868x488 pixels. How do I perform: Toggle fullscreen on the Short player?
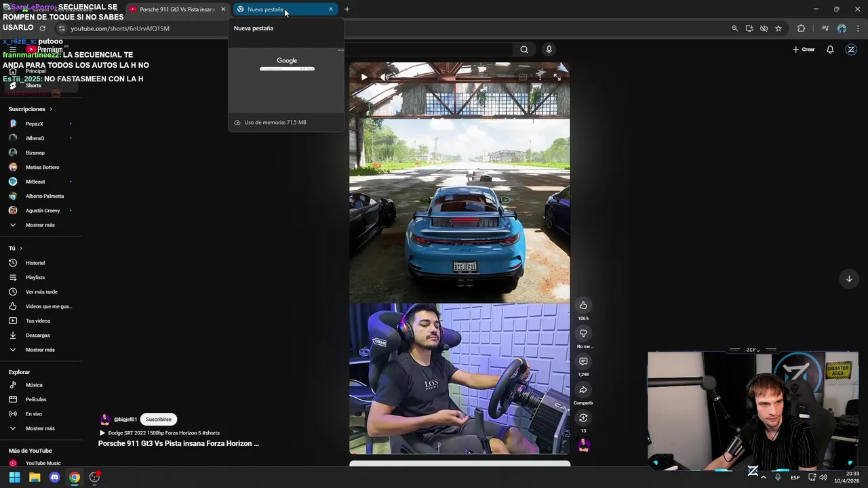(x=557, y=77)
